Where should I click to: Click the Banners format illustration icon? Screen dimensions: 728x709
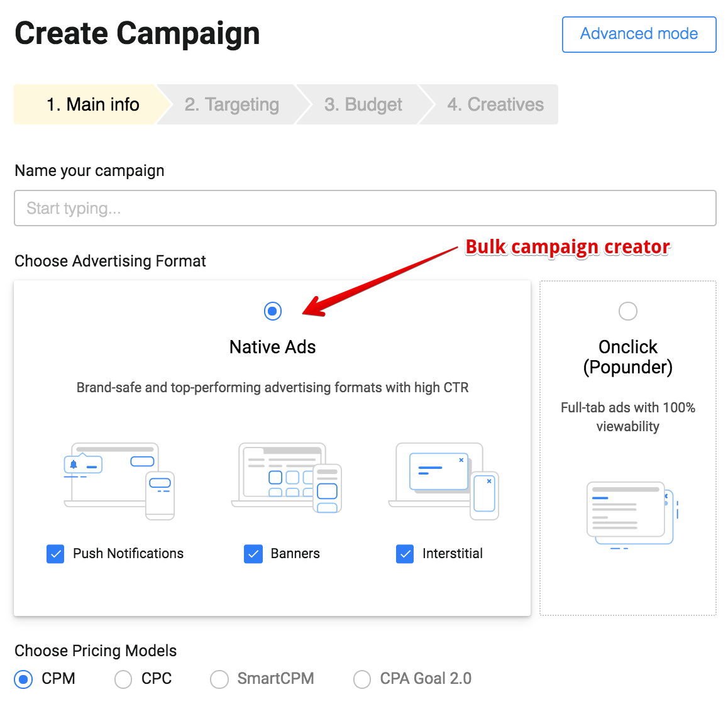[287, 478]
